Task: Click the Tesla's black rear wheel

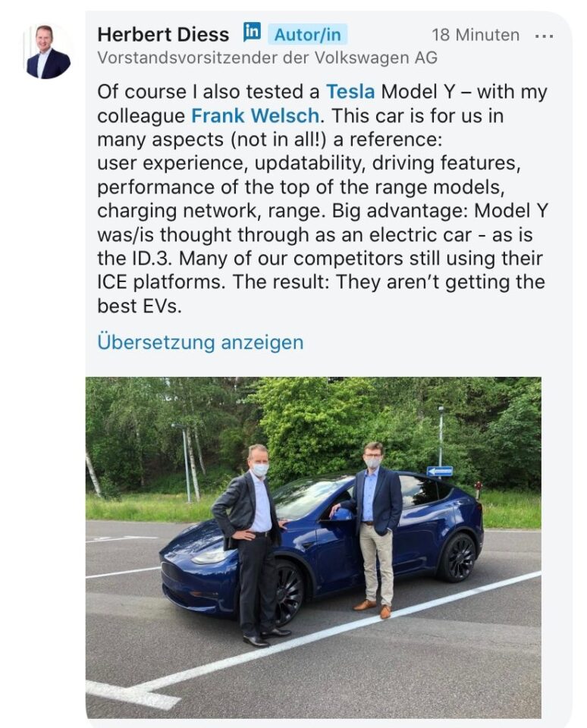Action: pyautogui.click(x=459, y=557)
